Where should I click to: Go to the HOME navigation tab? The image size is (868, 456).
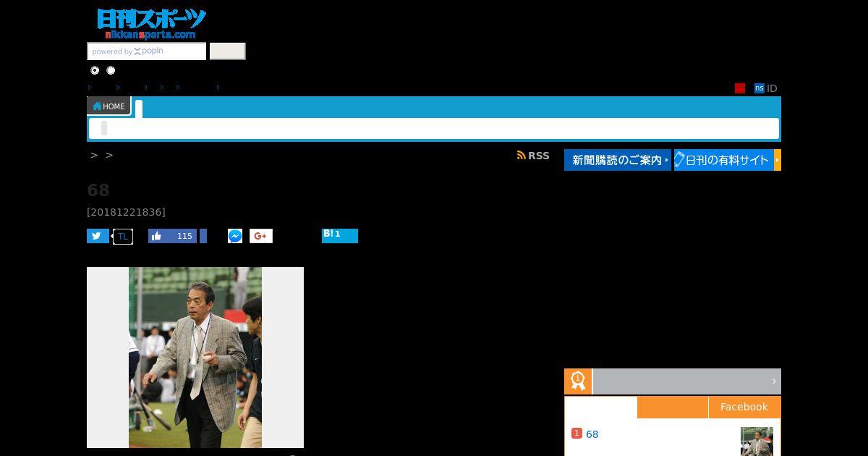pyautogui.click(x=109, y=106)
